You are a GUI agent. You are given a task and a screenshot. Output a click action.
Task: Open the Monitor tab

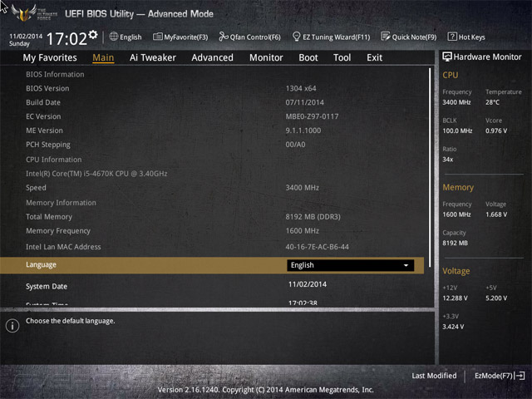(x=266, y=57)
